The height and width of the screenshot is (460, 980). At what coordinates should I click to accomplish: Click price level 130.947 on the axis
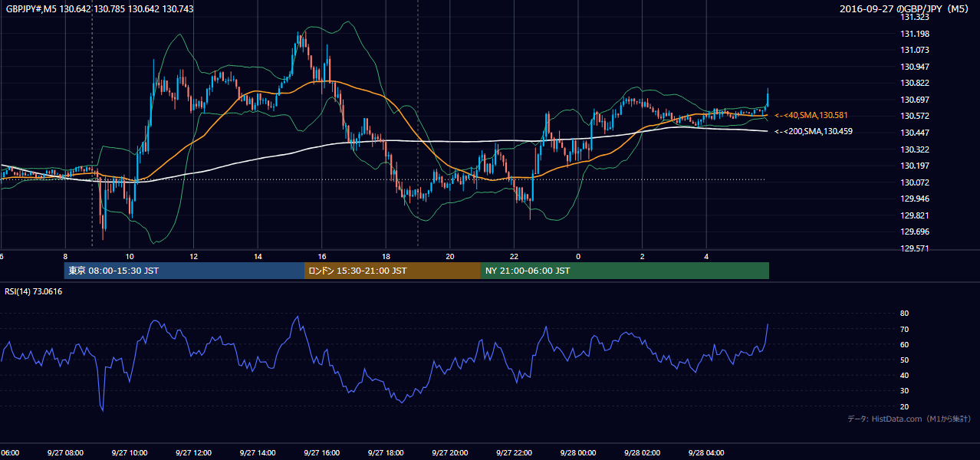[x=916, y=67]
